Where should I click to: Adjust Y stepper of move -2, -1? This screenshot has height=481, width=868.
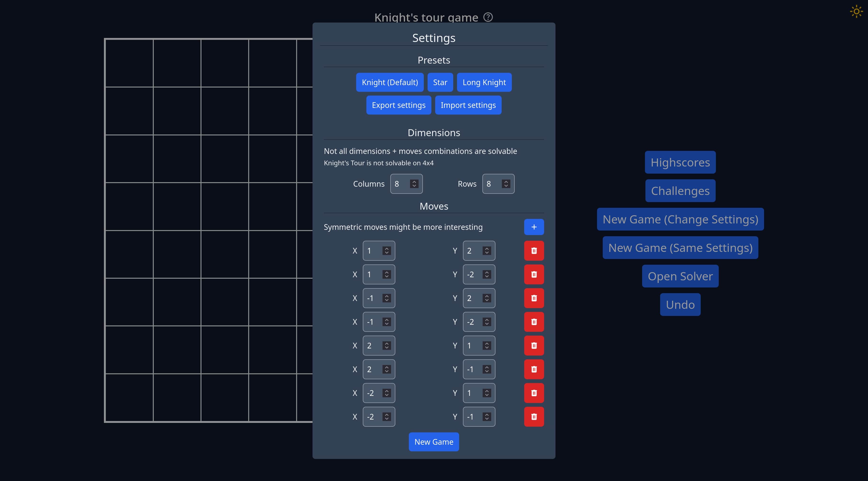[x=487, y=417]
